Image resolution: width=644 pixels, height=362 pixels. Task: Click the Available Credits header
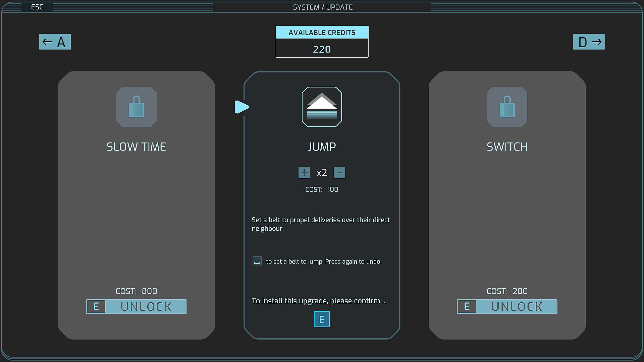(322, 33)
